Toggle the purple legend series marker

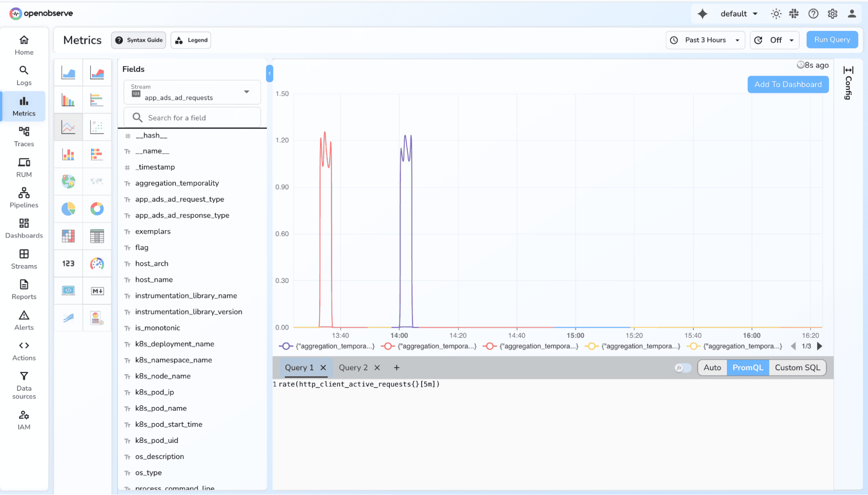[x=286, y=346]
